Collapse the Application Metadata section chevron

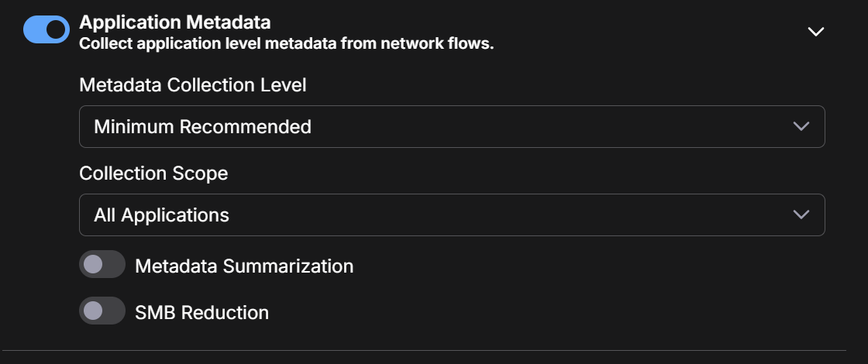(x=816, y=32)
